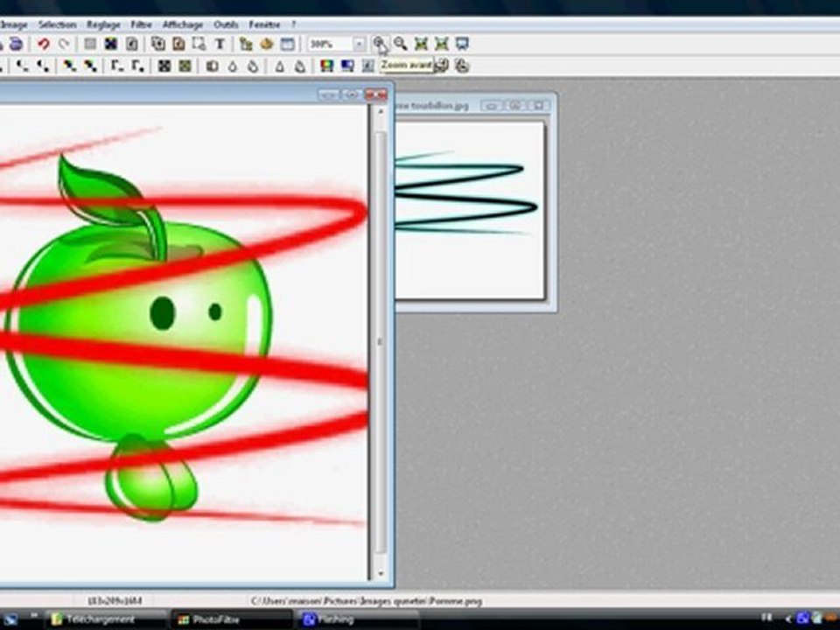This screenshot has width=840, height=630.
Task: Undo the last action with the red arrow
Action: point(44,44)
